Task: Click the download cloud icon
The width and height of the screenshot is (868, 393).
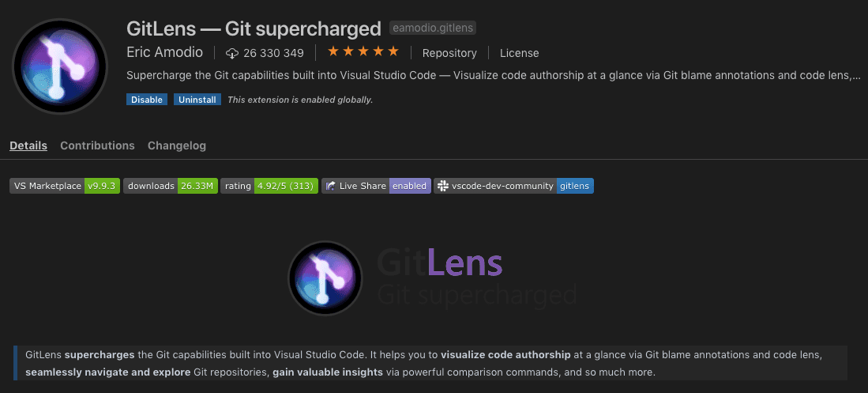Action: coord(232,53)
